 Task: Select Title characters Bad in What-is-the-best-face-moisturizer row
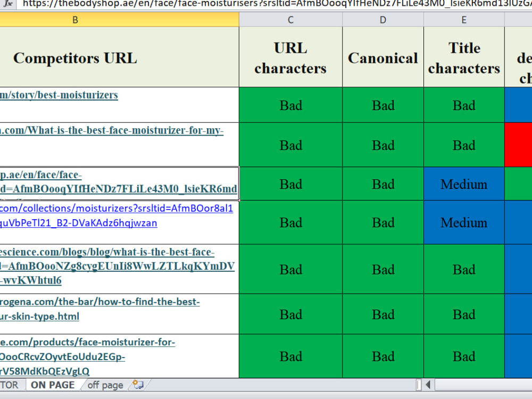pyautogui.click(x=464, y=145)
